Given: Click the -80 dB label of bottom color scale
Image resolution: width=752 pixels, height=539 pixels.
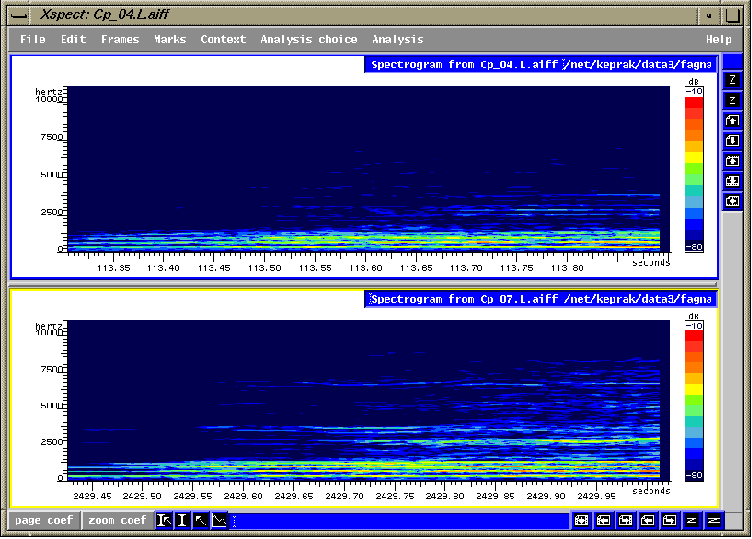Looking at the screenshot, I should (694, 476).
